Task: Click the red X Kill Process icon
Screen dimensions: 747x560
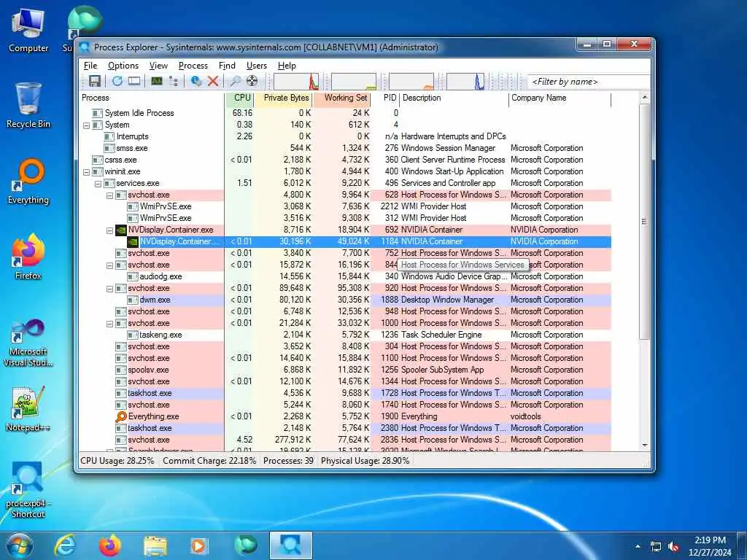Action: click(213, 81)
